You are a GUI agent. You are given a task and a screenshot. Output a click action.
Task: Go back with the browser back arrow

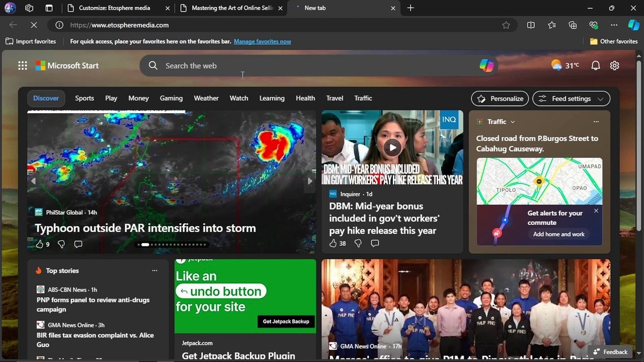(x=13, y=25)
